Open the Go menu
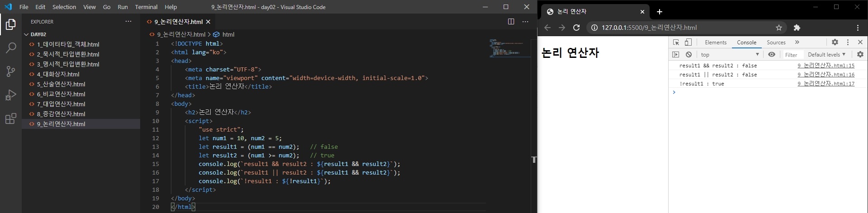This screenshot has width=868, height=213. [x=107, y=7]
